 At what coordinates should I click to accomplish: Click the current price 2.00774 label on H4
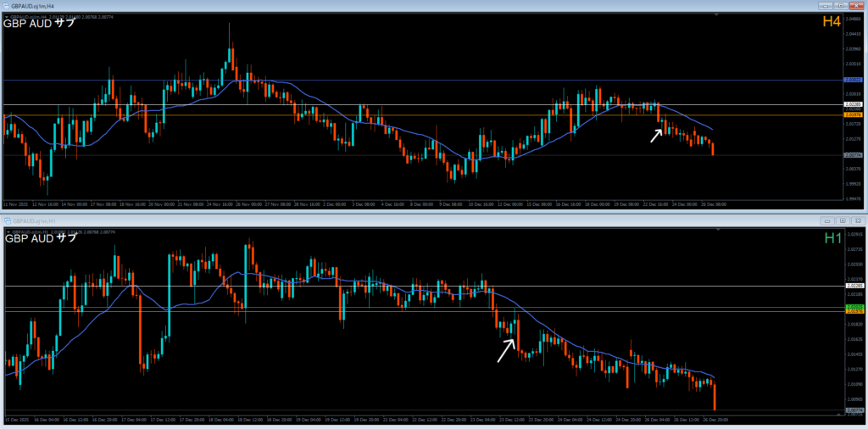click(853, 155)
